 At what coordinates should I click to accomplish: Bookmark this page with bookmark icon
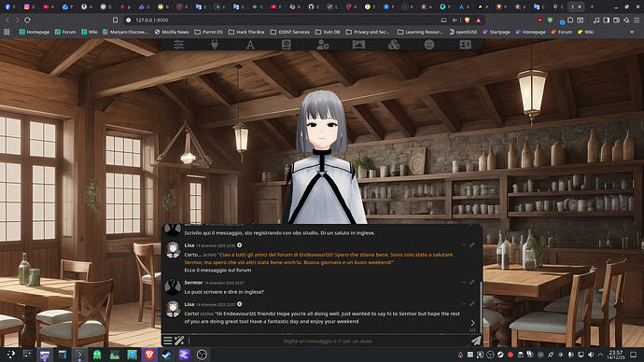[116, 20]
